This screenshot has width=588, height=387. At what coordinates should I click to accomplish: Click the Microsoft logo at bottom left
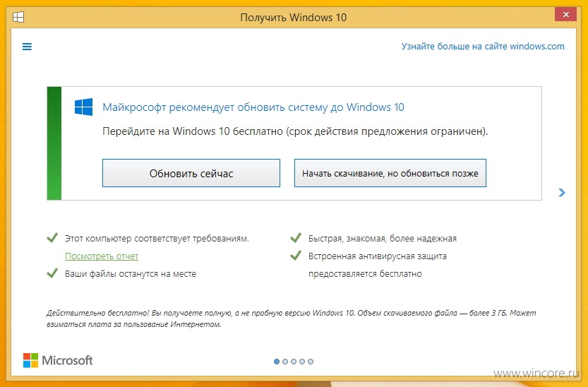tap(58, 360)
